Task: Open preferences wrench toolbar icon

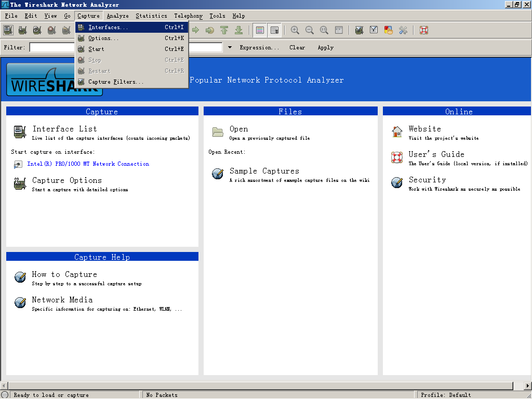Action: 403,30
